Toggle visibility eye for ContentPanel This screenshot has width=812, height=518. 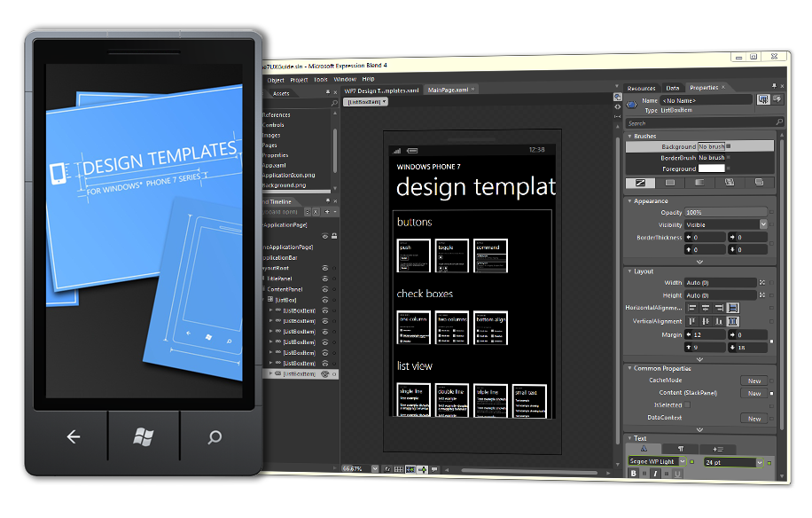point(325,289)
